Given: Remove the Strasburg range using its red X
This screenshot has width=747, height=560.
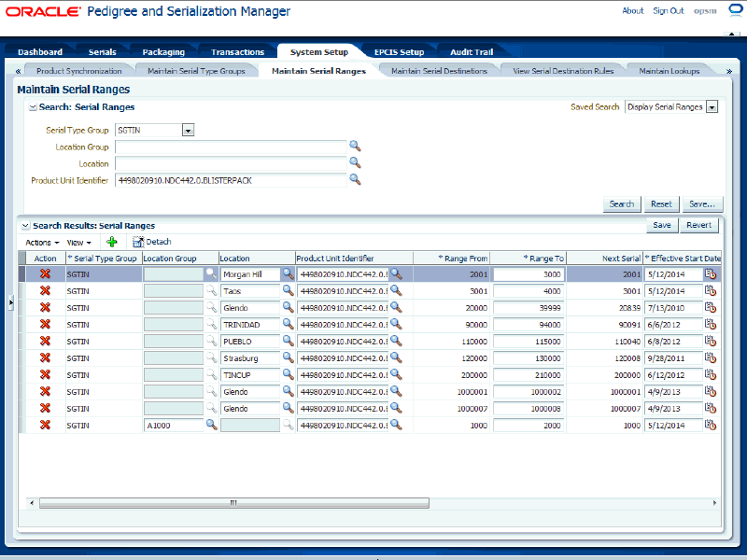Looking at the screenshot, I should click(45, 357).
